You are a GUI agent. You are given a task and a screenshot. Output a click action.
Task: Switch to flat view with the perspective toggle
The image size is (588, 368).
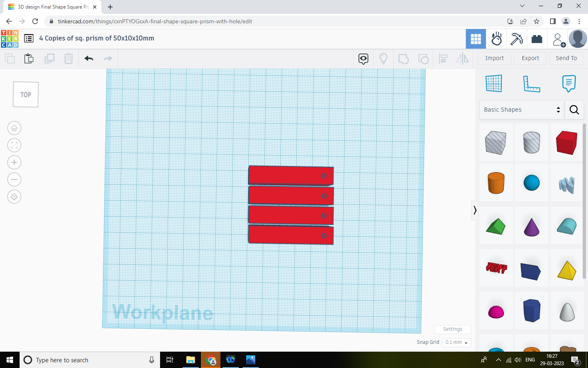[x=14, y=197]
